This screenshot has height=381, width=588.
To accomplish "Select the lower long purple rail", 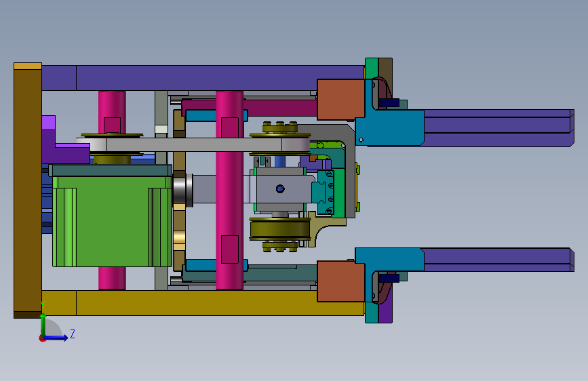I will point(498,260).
